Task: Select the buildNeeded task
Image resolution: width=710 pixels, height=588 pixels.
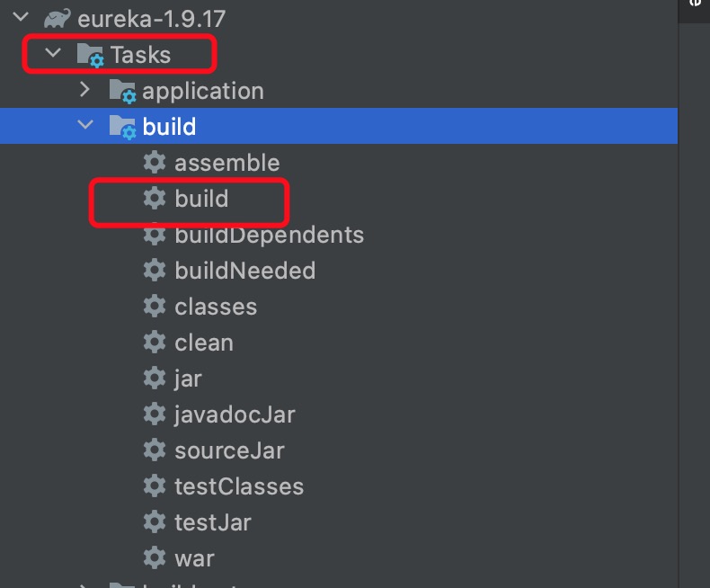Action: click(245, 271)
